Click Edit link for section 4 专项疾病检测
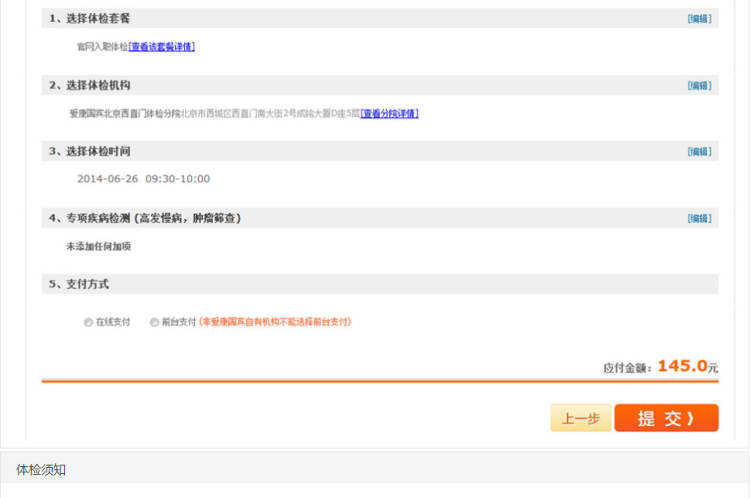750x498 pixels. pyautogui.click(x=699, y=218)
